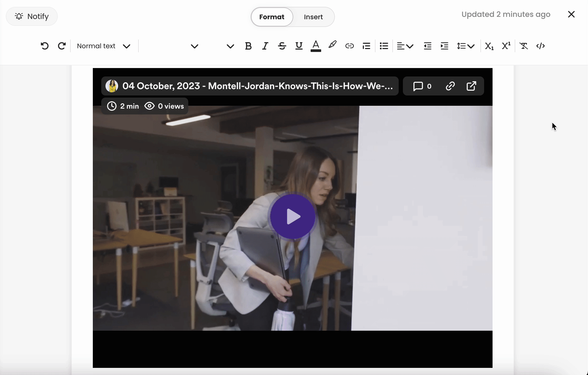
Task: Insert a bulleted list
Action: point(384,46)
